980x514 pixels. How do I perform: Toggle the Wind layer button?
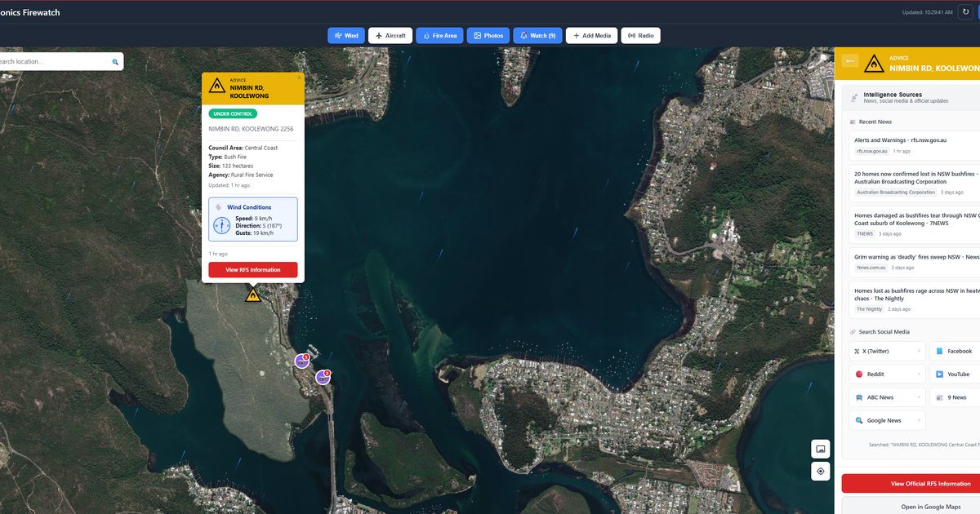tap(346, 36)
